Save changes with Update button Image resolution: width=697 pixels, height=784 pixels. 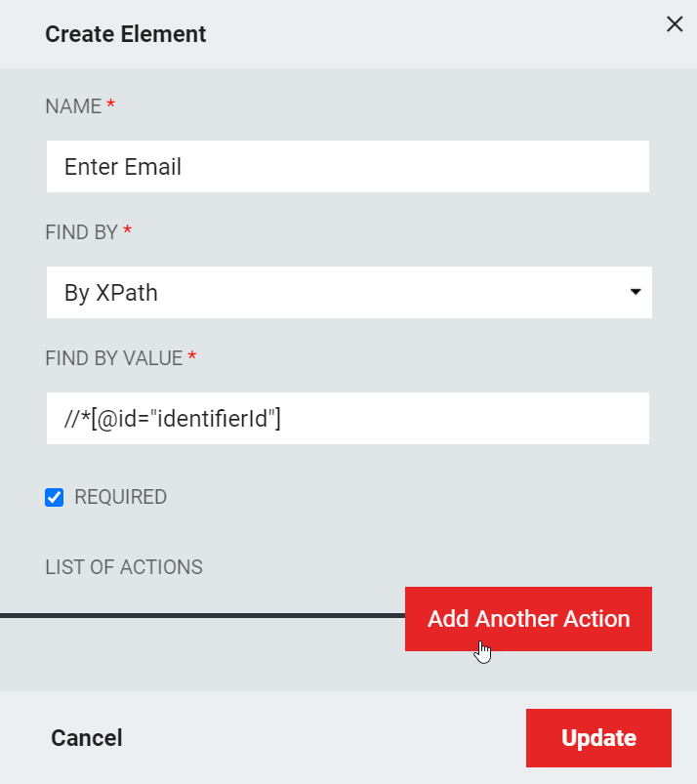(x=598, y=738)
